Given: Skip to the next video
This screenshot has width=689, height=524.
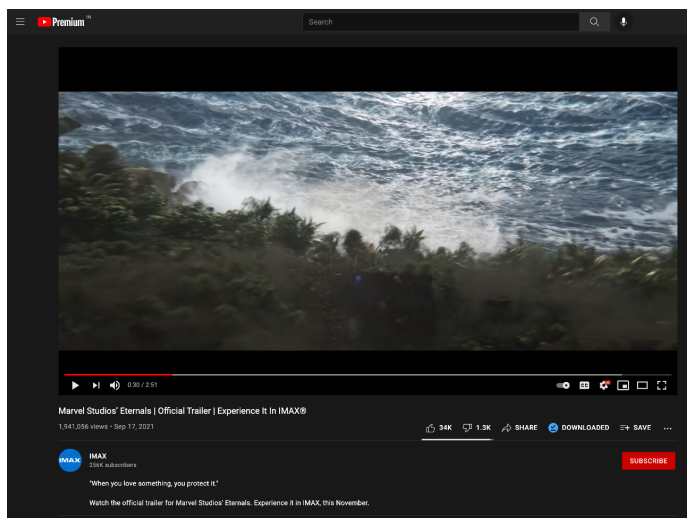Looking at the screenshot, I should 96,386.
